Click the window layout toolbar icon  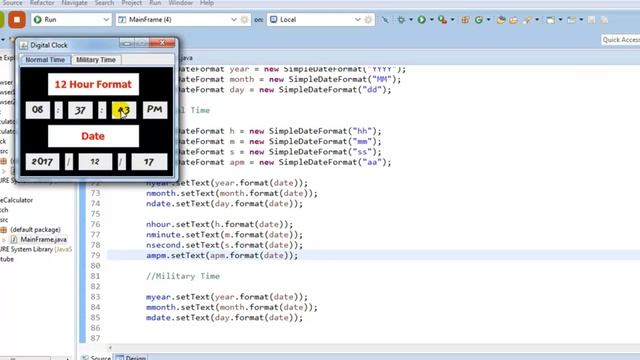point(551,20)
